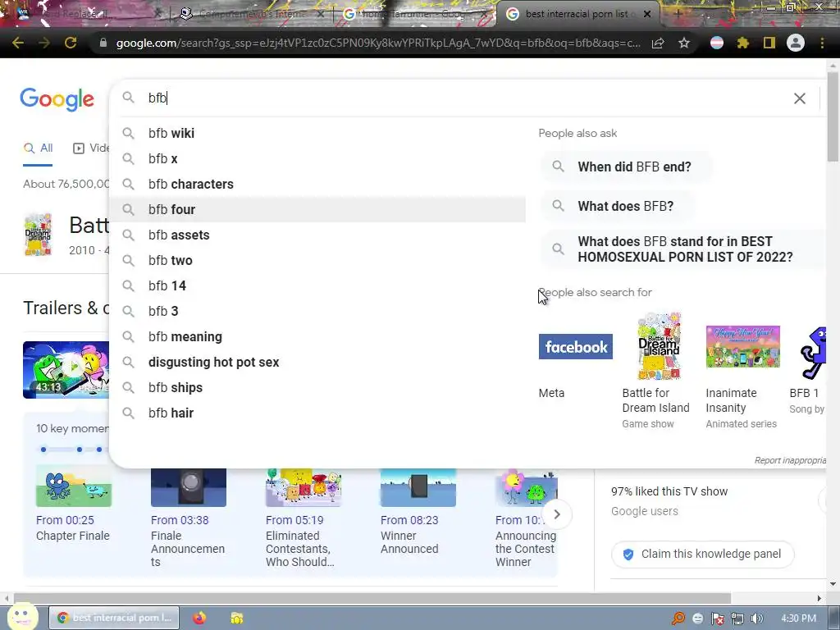Open the Chrome three-dot menu
This screenshot has height=630, width=840.
point(822,43)
